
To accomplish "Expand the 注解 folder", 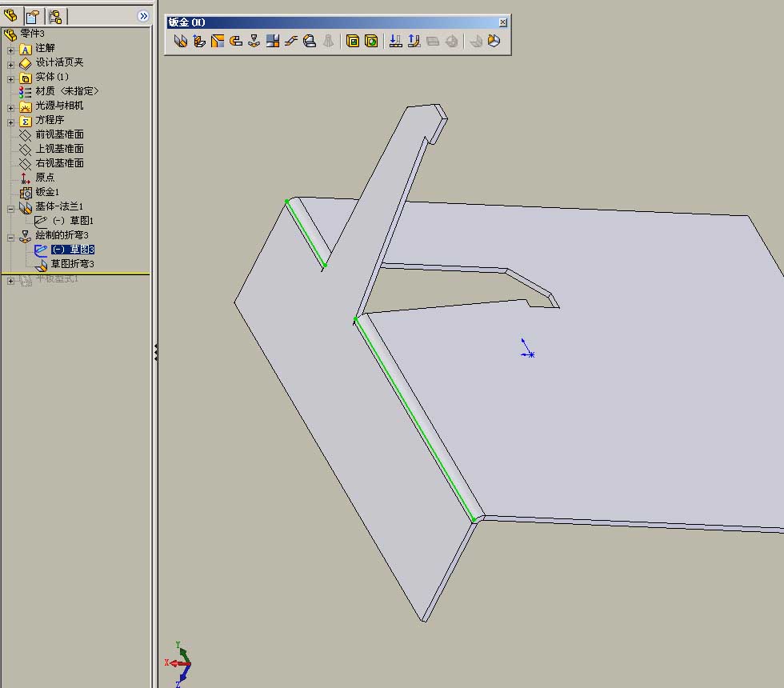I will pos(10,50).
